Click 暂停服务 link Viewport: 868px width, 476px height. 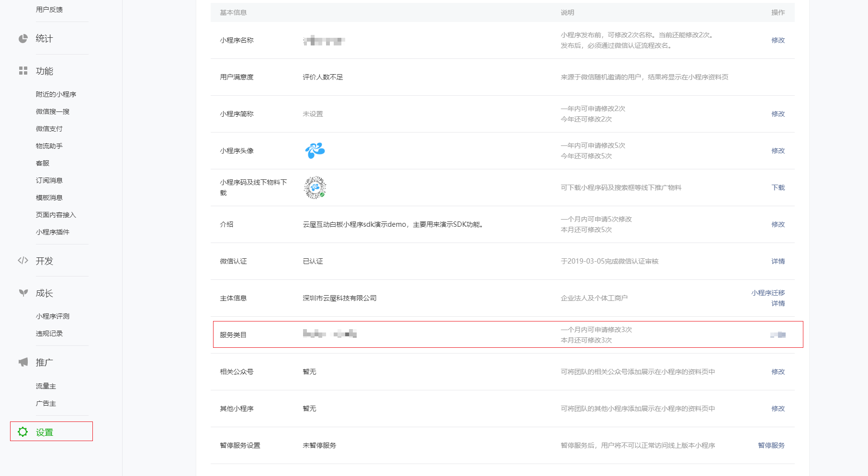[x=771, y=445]
